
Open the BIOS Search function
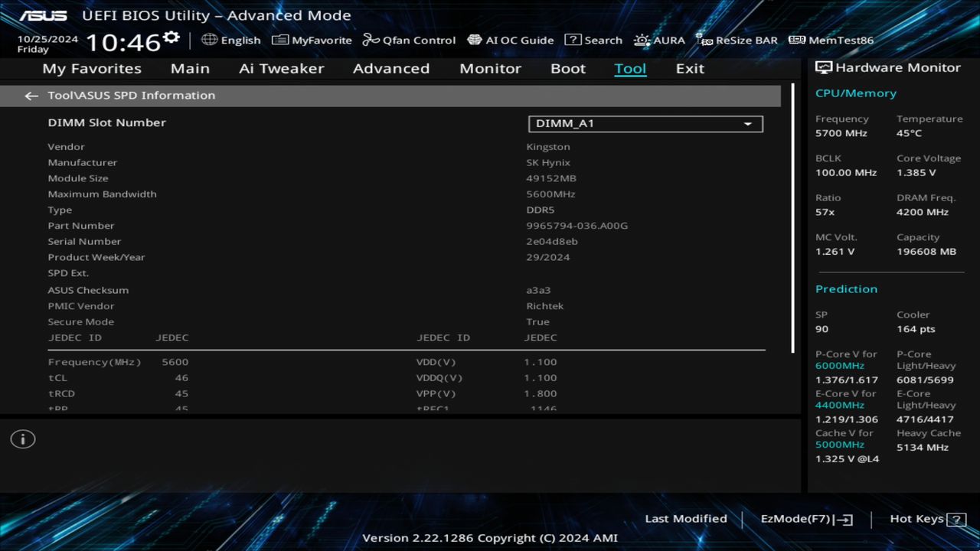point(593,40)
